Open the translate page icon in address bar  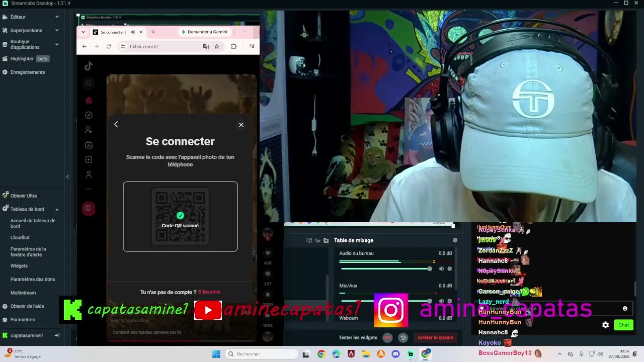(206, 46)
